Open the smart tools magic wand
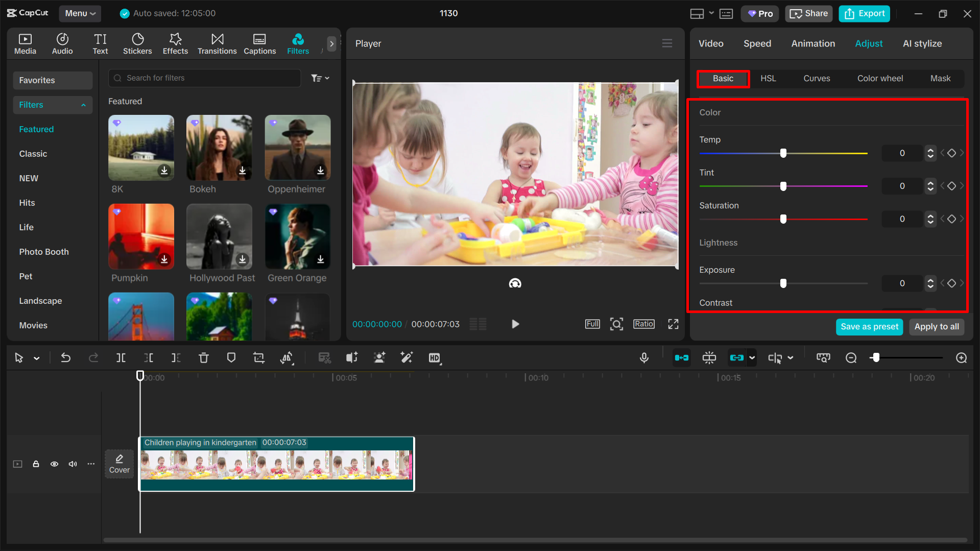Viewport: 980px width, 551px height. tap(407, 357)
